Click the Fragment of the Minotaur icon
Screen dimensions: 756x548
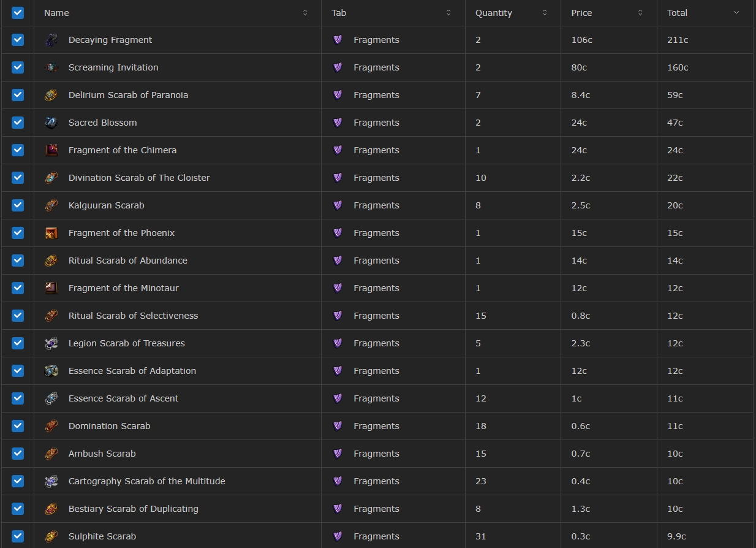(51, 288)
